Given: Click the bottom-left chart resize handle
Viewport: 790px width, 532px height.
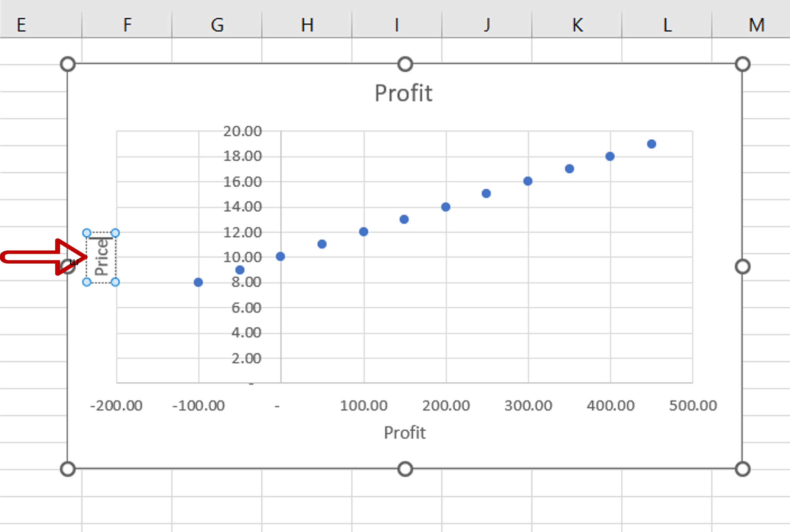Looking at the screenshot, I should 67,469.
